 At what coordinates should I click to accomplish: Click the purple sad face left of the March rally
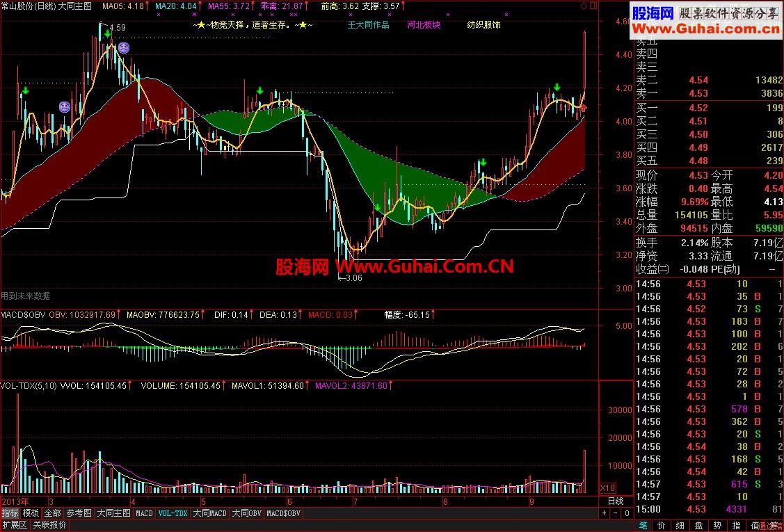65,106
